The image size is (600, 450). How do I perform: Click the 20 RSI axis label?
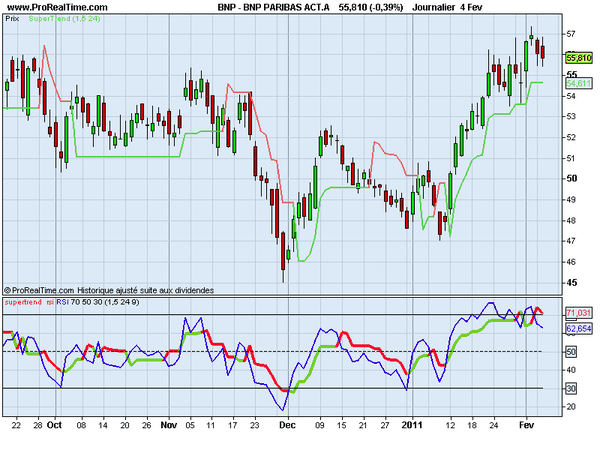[x=571, y=407]
